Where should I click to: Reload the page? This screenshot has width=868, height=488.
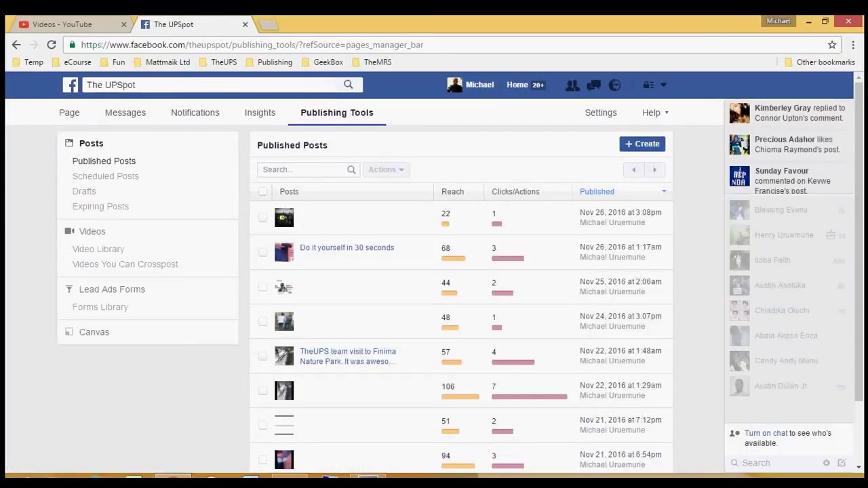(52, 45)
